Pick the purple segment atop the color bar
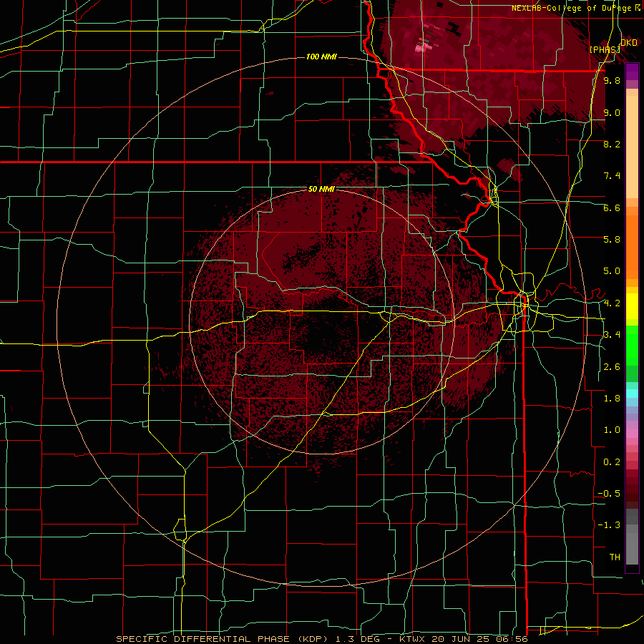Viewport: 644px width, 644px height. (632, 72)
